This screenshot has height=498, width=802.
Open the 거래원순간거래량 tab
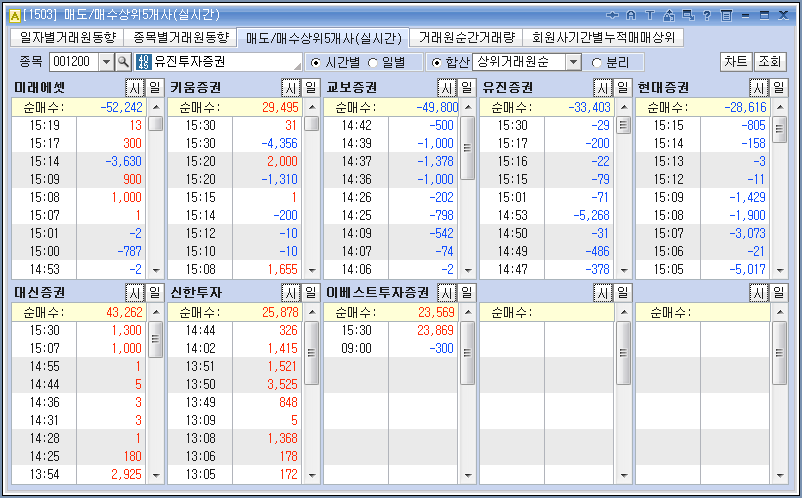click(466, 37)
